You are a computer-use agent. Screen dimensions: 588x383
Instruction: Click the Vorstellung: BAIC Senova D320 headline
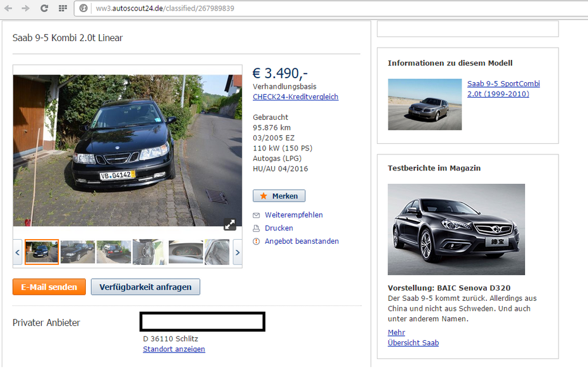tap(449, 288)
